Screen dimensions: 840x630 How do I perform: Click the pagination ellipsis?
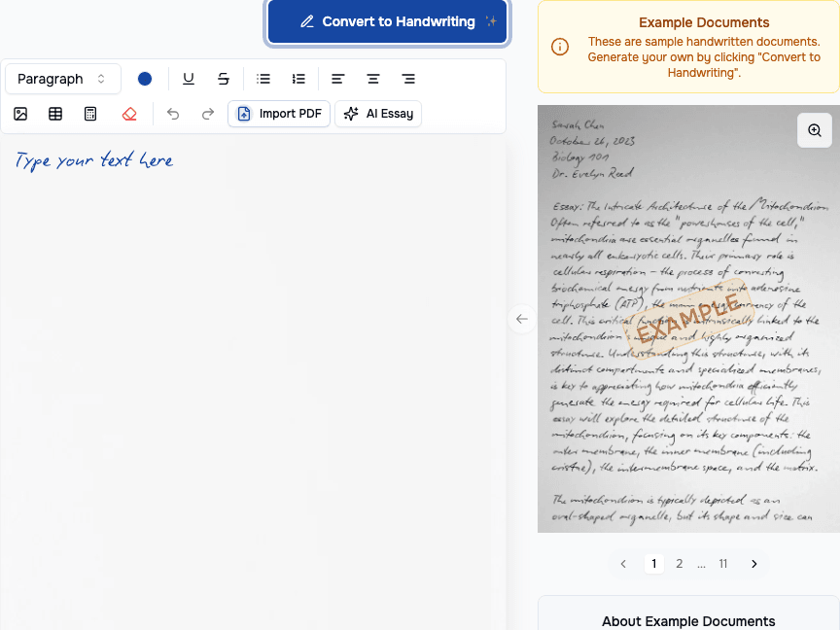(701, 564)
